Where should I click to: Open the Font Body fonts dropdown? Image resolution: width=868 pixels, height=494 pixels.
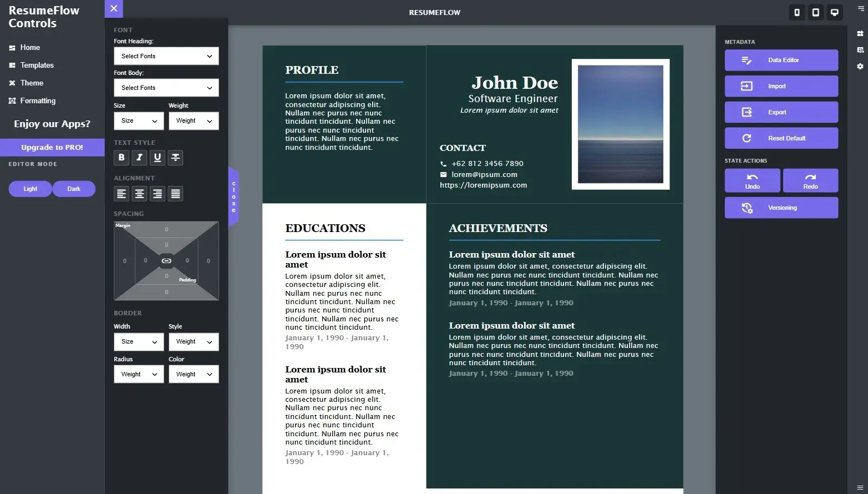tap(166, 88)
